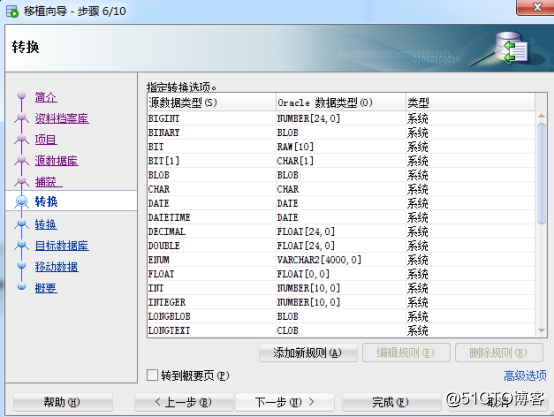The width and height of the screenshot is (554, 417).
Task: Click the database conversion banner icon
Action: 511,48
